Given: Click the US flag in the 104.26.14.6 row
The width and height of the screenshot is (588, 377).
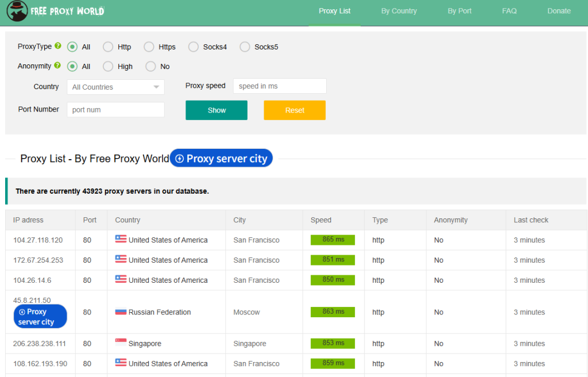Looking at the screenshot, I should click(121, 279).
